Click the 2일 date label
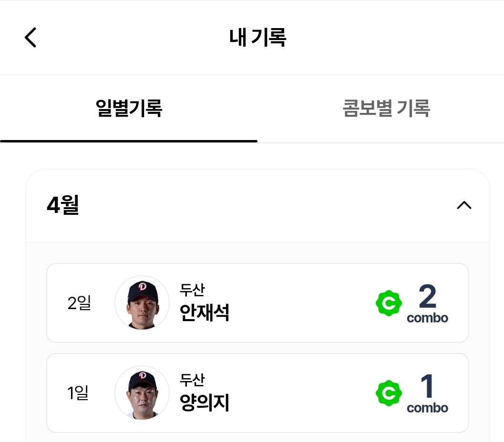Viewport: 504px width, 442px height. 79,303
